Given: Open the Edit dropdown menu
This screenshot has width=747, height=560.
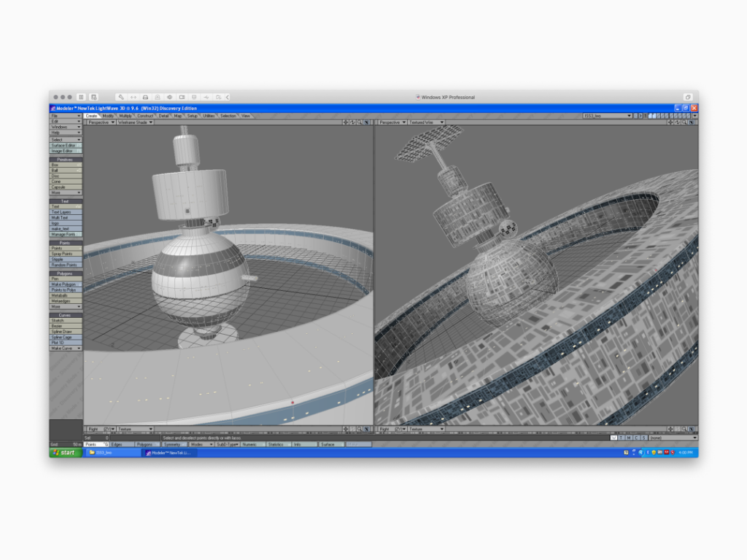Looking at the screenshot, I should [x=66, y=122].
